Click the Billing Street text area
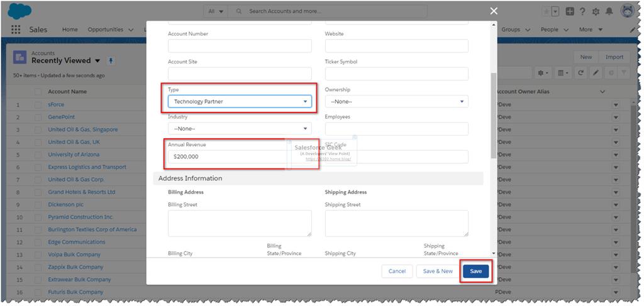Image resolution: width=644 pixels, height=306 pixels. [x=240, y=224]
